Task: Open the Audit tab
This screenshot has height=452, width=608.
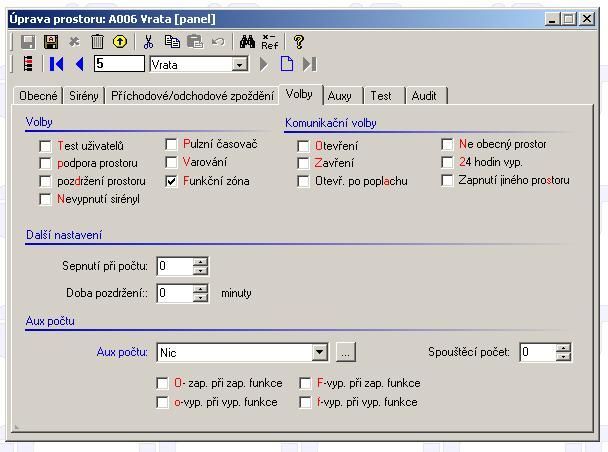Action: [x=424, y=96]
